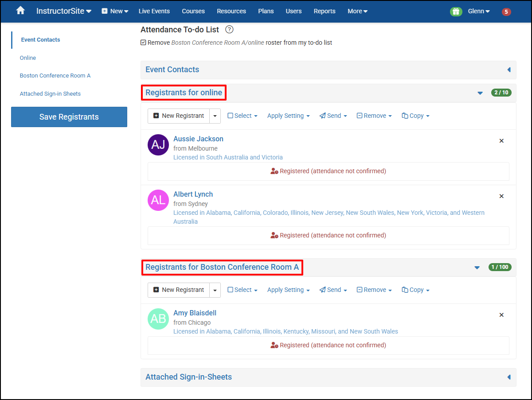Open New Registrant split arrow for Boston Room A
532x400 pixels.
pos(215,290)
